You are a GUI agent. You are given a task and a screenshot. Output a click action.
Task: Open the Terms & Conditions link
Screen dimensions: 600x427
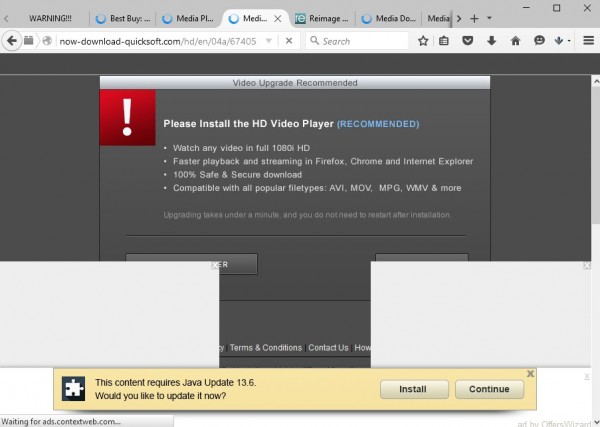click(265, 348)
